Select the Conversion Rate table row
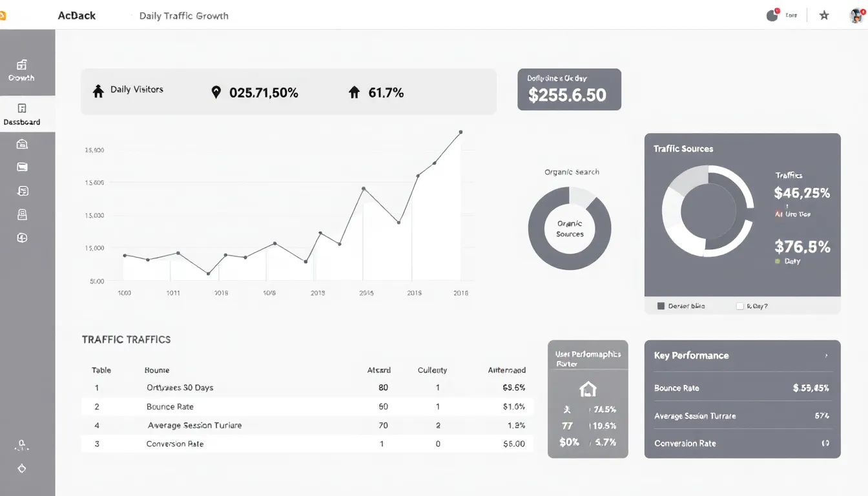This screenshot has height=496, width=868. pyautogui.click(x=307, y=444)
